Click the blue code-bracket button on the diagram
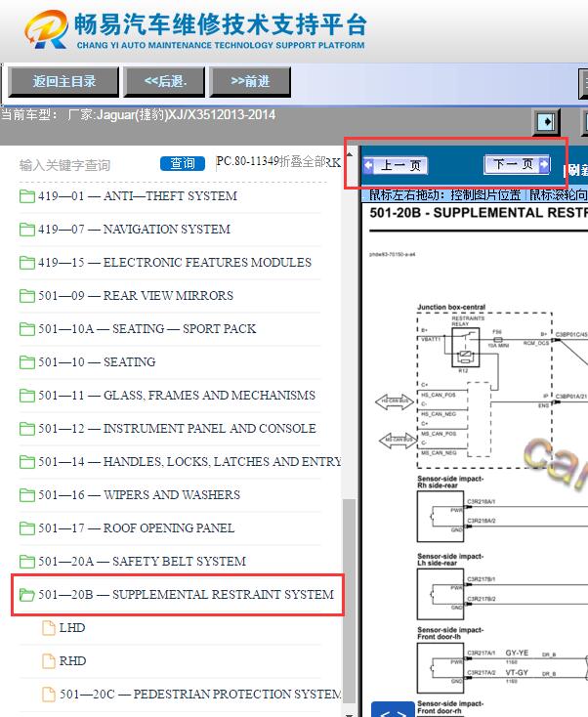This screenshot has width=588, height=717. click(x=393, y=709)
